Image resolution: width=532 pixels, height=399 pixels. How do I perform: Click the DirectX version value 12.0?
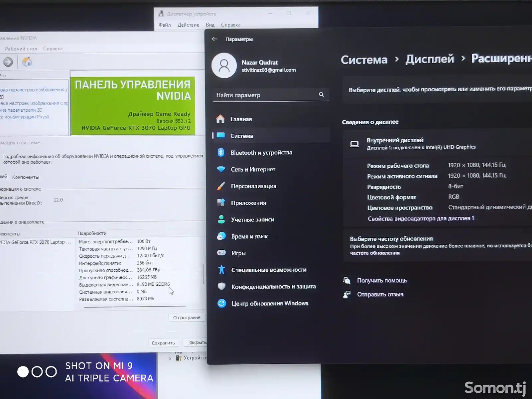coord(58,200)
